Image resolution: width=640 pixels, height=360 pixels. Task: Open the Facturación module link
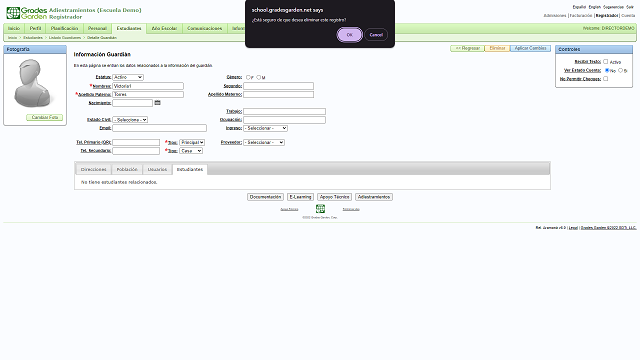581,16
